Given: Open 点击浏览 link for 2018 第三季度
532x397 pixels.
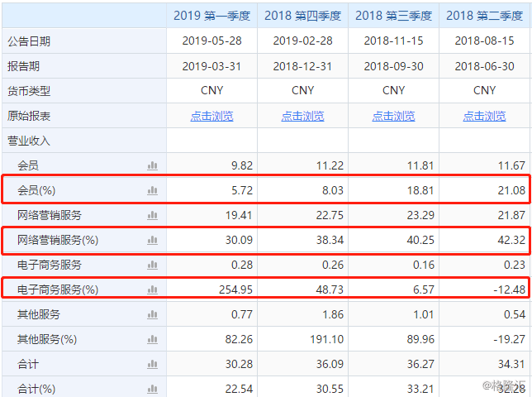Looking at the screenshot, I should [393, 116].
